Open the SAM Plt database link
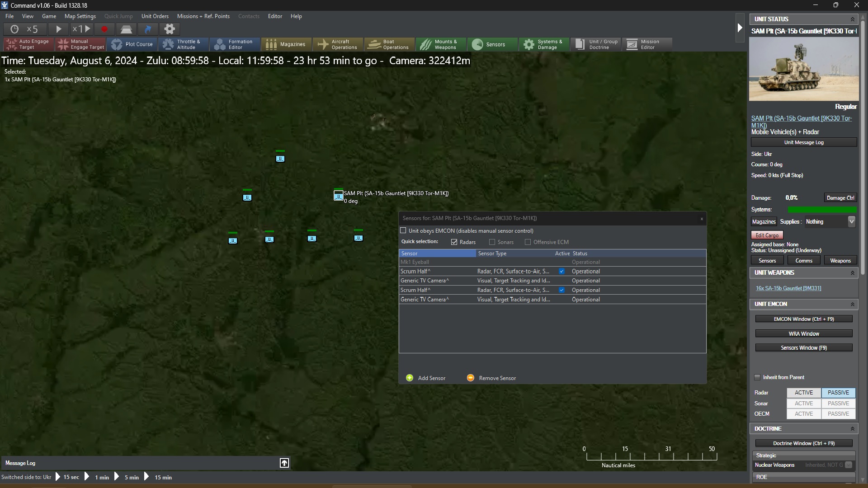Screen dimensions: 868x488 pos(802,122)
